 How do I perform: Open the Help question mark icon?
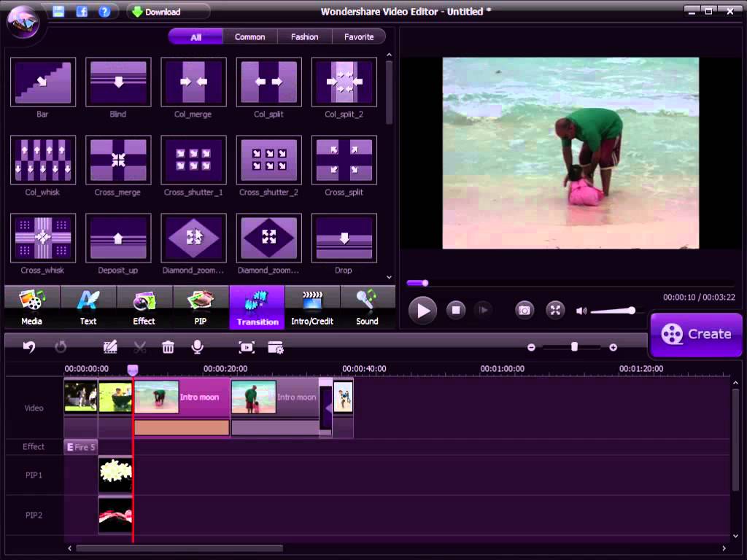click(x=104, y=12)
